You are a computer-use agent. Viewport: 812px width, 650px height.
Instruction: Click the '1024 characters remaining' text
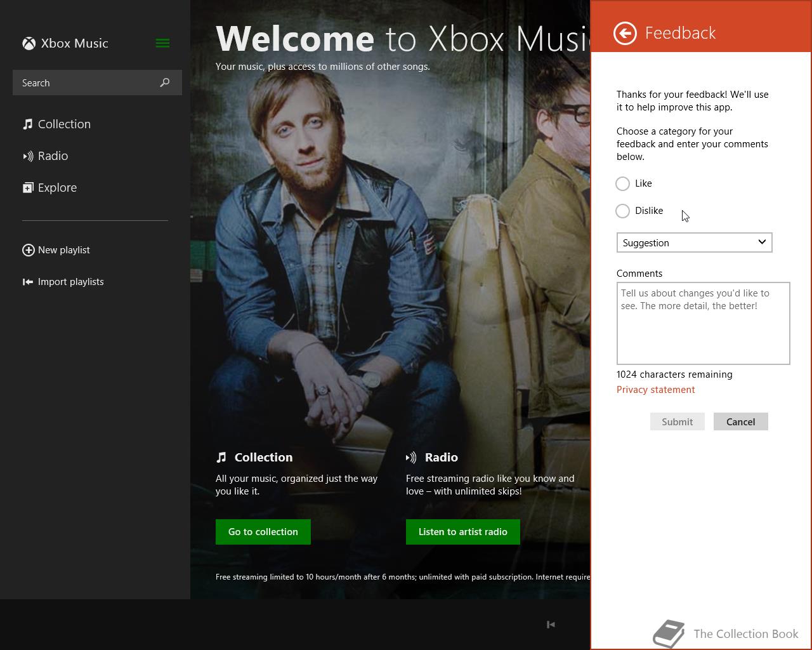coord(674,375)
